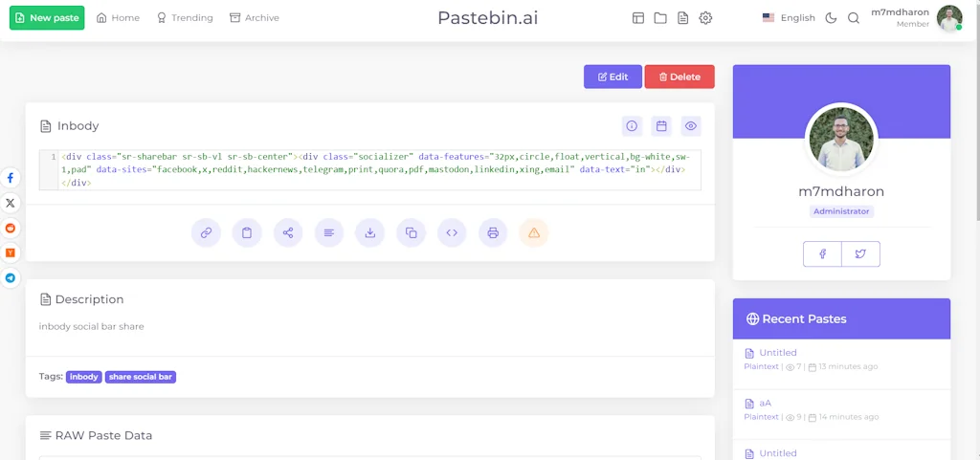
Task: Open the English language dropdown
Action: coord(789,18)
